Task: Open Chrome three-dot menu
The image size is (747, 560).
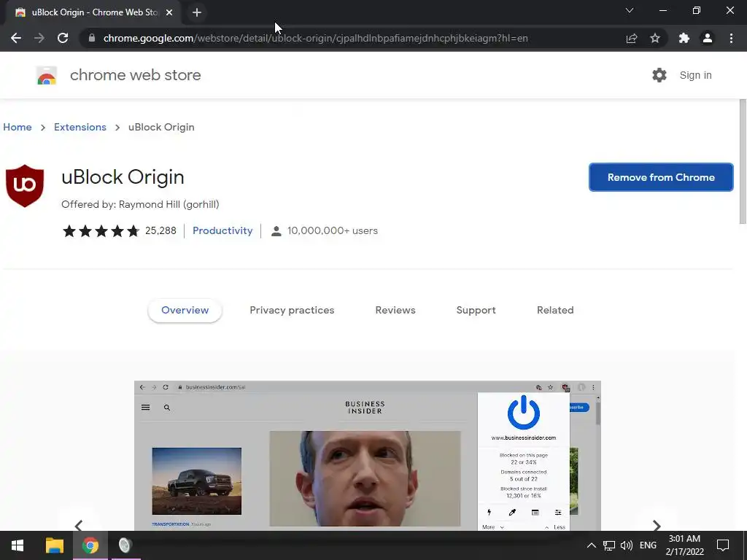Action: [x=731, y=38]
